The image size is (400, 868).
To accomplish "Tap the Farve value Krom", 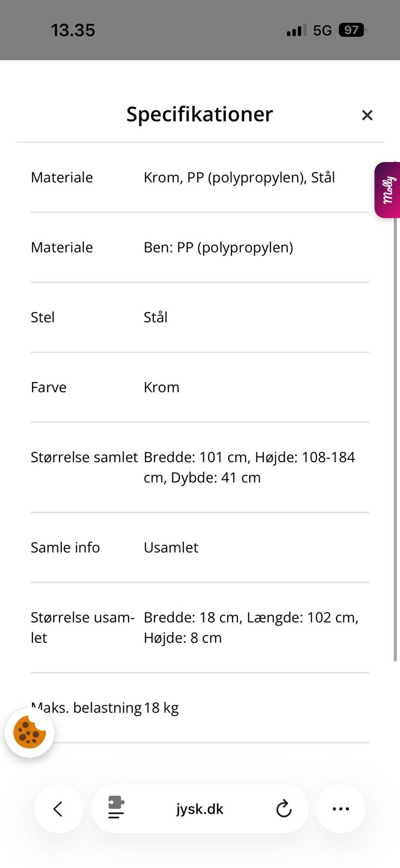I will (161, 387).
